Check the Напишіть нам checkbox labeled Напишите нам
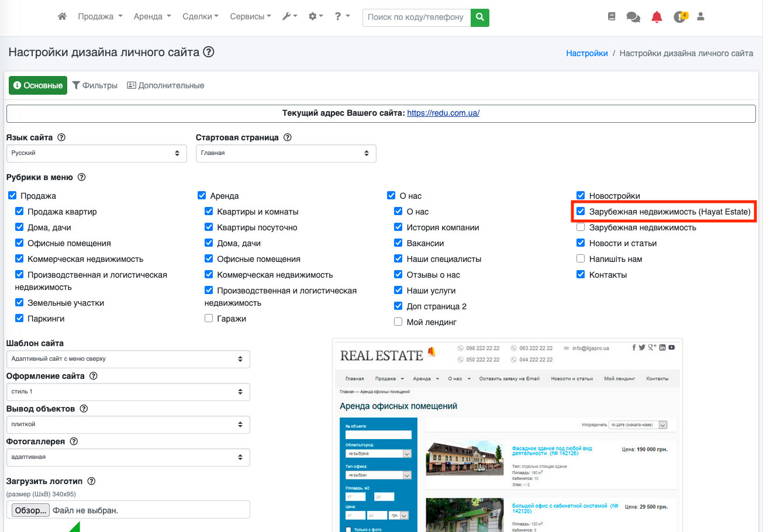 click(x=581, y=259)
